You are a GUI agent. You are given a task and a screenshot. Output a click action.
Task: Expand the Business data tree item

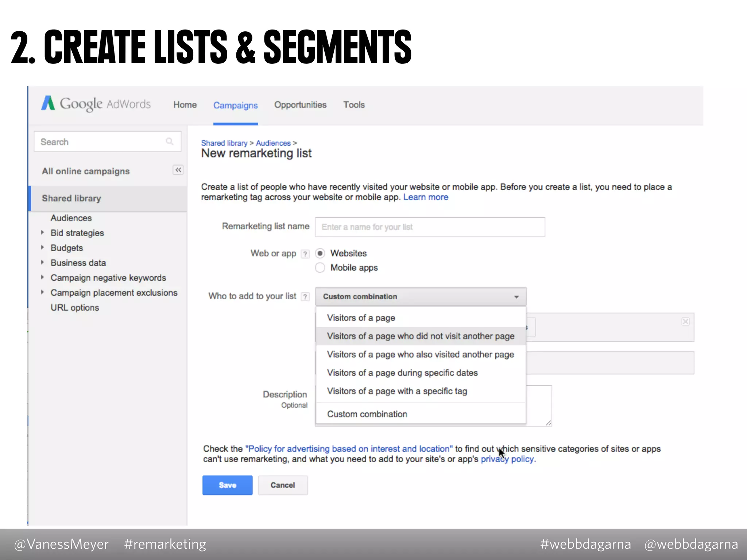click(42, 262)
